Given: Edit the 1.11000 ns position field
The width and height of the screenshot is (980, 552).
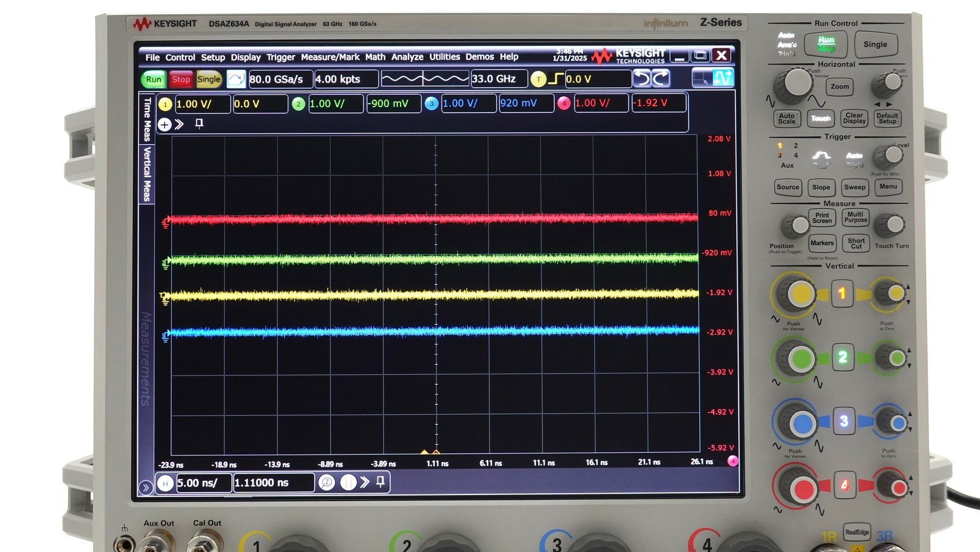Looking at the screenshot, I should click(274, 483).
